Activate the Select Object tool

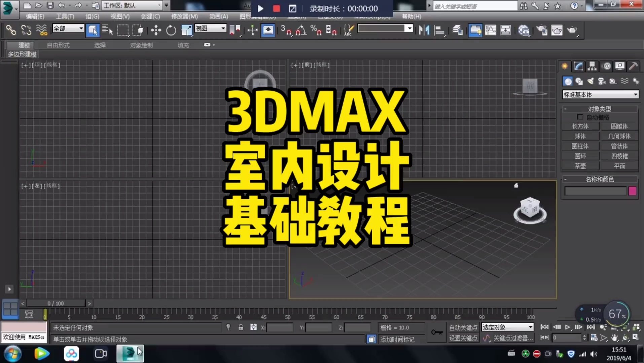93,30
